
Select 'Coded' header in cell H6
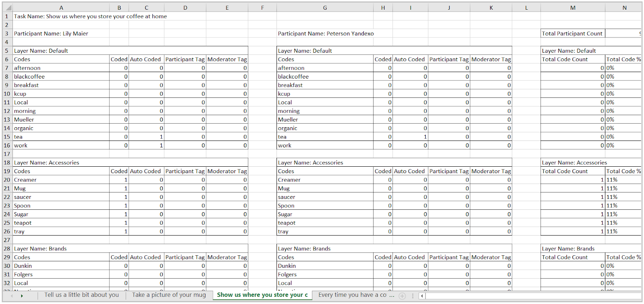383,59
